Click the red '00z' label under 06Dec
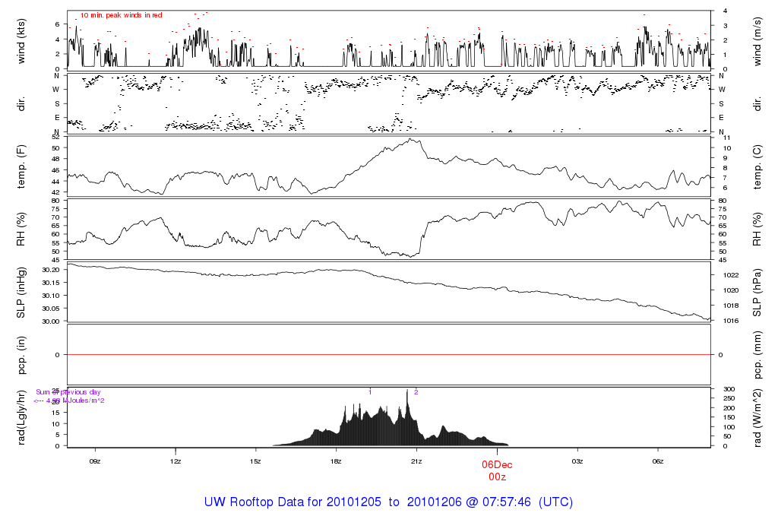This screenshot has height=532, width=778. click(497, 477)
